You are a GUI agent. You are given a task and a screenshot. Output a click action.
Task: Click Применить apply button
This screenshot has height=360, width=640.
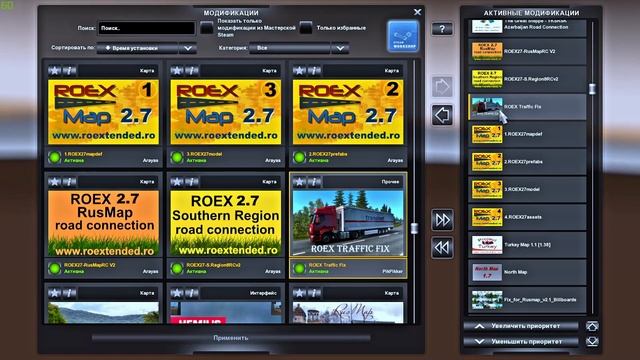tap(231, 338)
